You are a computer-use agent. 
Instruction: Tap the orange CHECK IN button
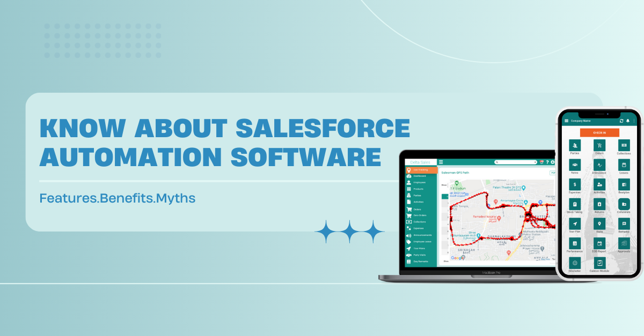pyautogui.click(x=599, y=132)
